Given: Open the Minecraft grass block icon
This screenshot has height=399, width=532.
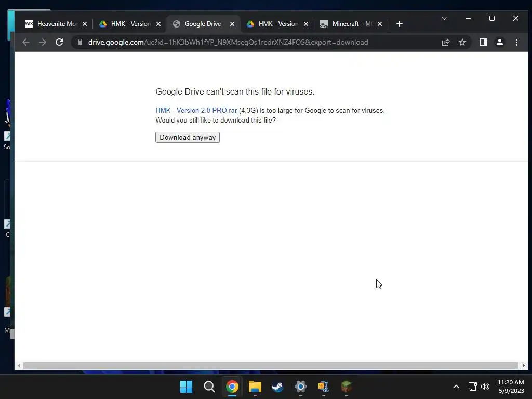Looking at the screenshot, I should [347, 387].
